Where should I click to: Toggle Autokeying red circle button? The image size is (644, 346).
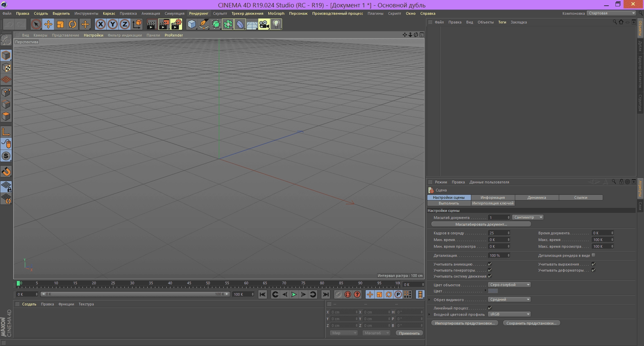(348, 294)
